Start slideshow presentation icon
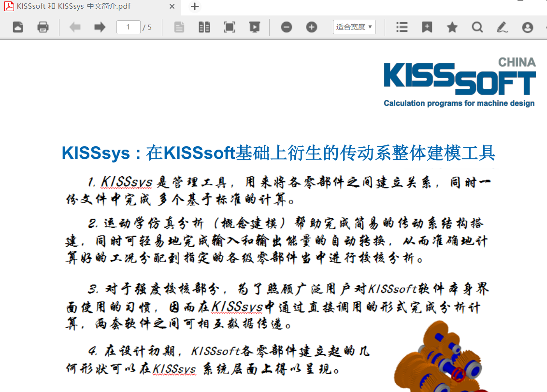The image size is (547, 392). coord(254,27)
